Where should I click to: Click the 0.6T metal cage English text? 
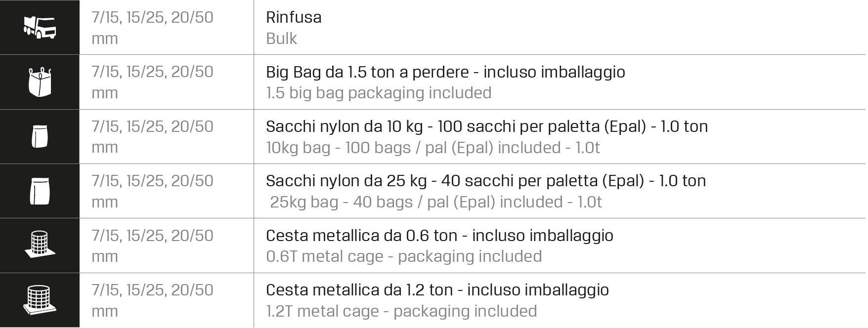pyautogui.click(x=403, y=256)
